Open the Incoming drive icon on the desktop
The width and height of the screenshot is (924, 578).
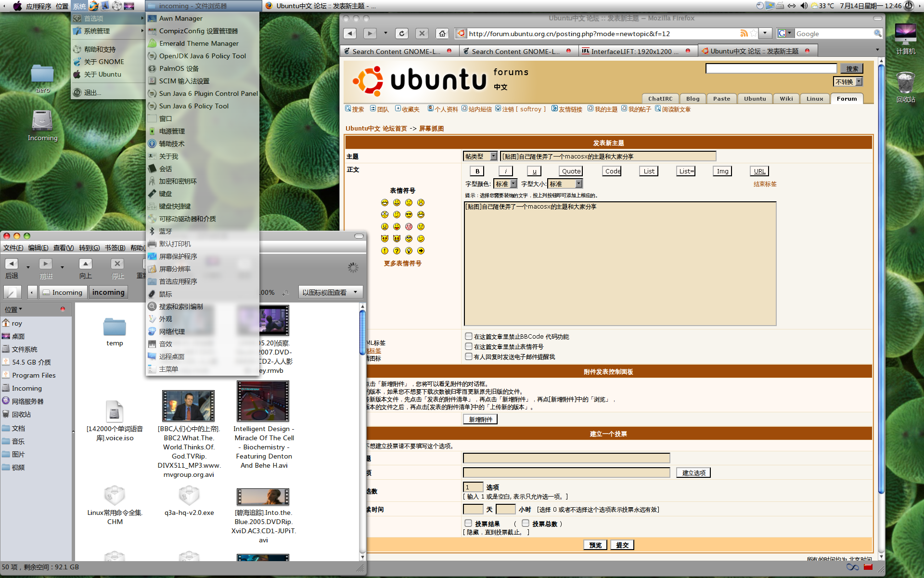tap(42, 120)
